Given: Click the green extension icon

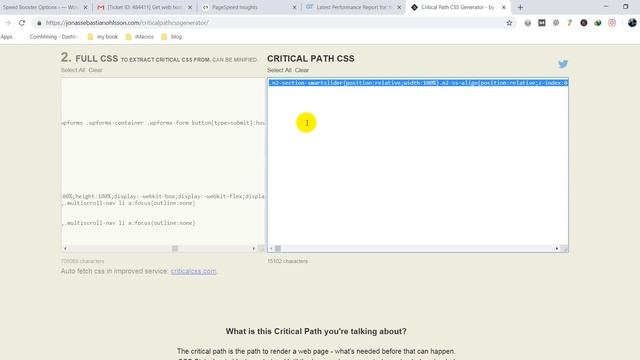Looking at the screenshot, I should point(598,23).
